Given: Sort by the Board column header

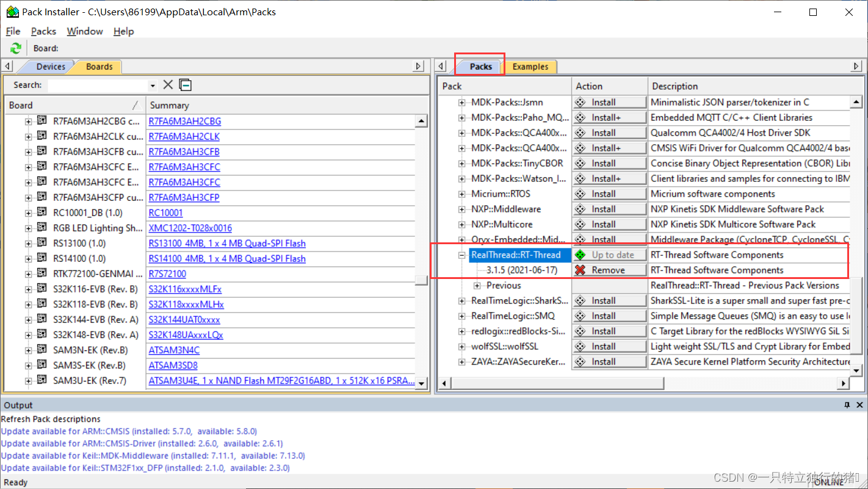Looking at the screenshot, I should tap(75, 105).
